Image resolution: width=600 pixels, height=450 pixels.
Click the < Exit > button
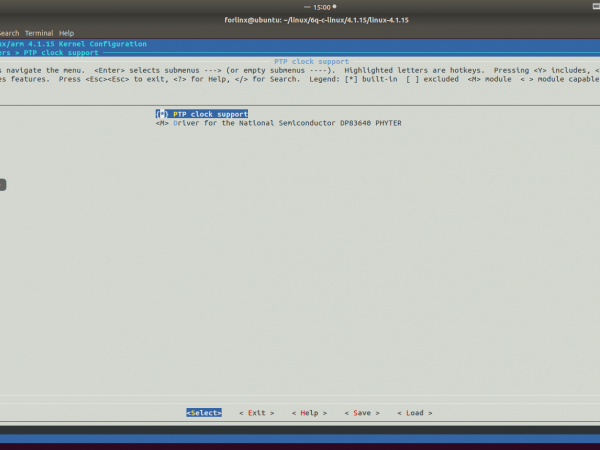click(x=257, y=412)
